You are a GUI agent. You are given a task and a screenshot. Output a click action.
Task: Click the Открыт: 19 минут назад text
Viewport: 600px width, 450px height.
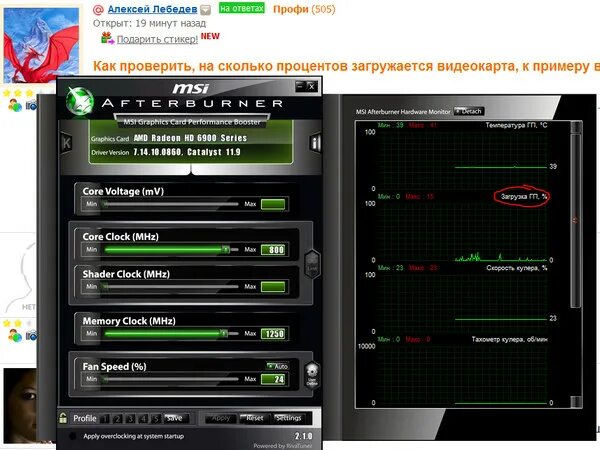click(149, 23)
